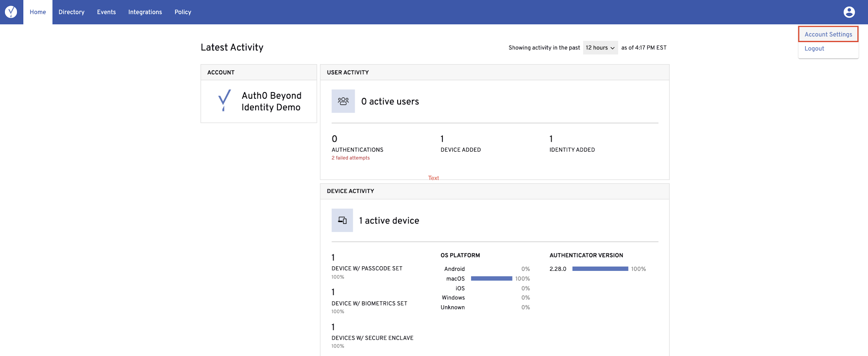Click the active device devices icon
The image size is (868, 356).
[x=342, y=220]
